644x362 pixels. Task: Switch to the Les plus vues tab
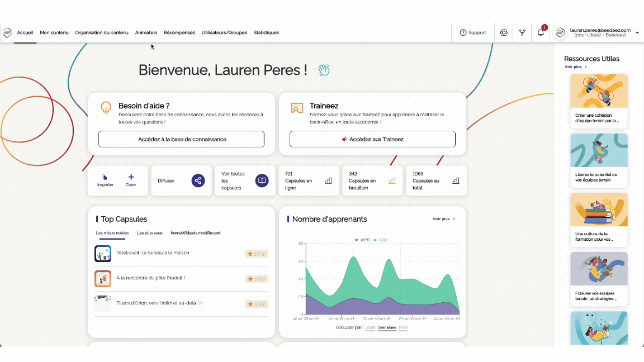(x=150, y=233)
